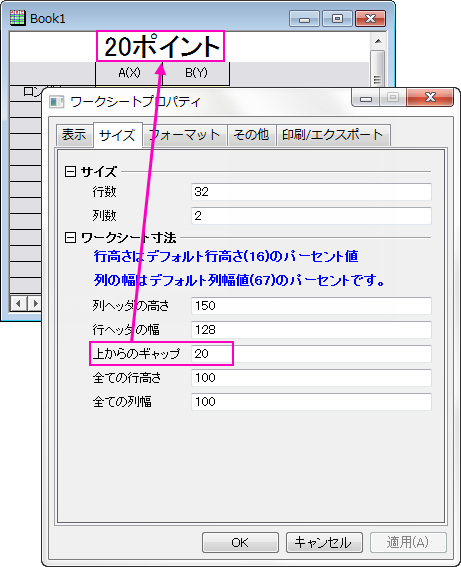Minimize the Book1 window
This screenshot has width=461, height=567.
click(304, 19)
